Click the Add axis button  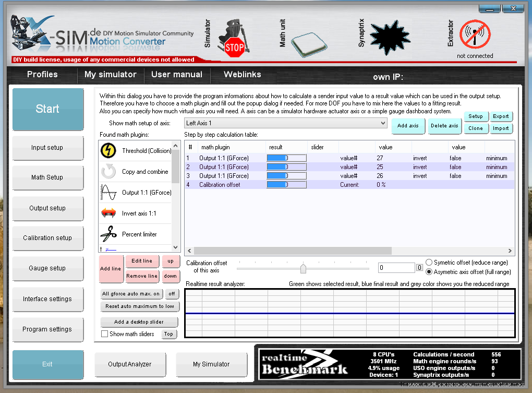coord(408,126)
